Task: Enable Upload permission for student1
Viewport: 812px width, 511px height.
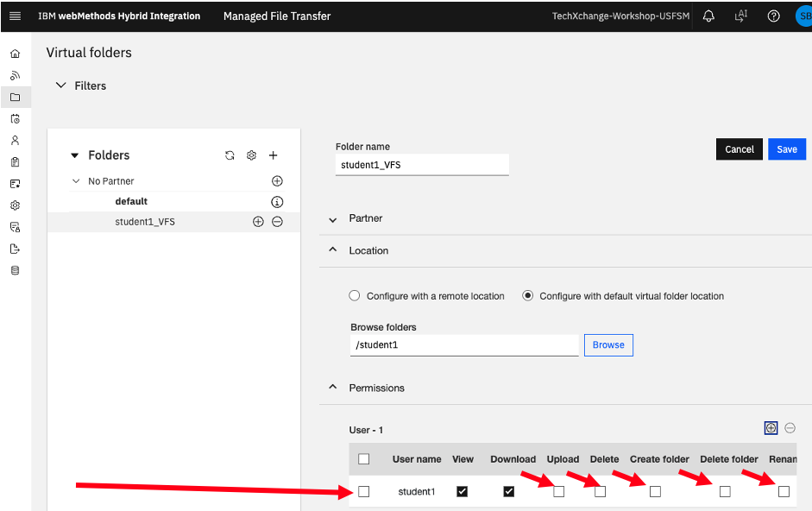Action: click(x=558, y=491)
